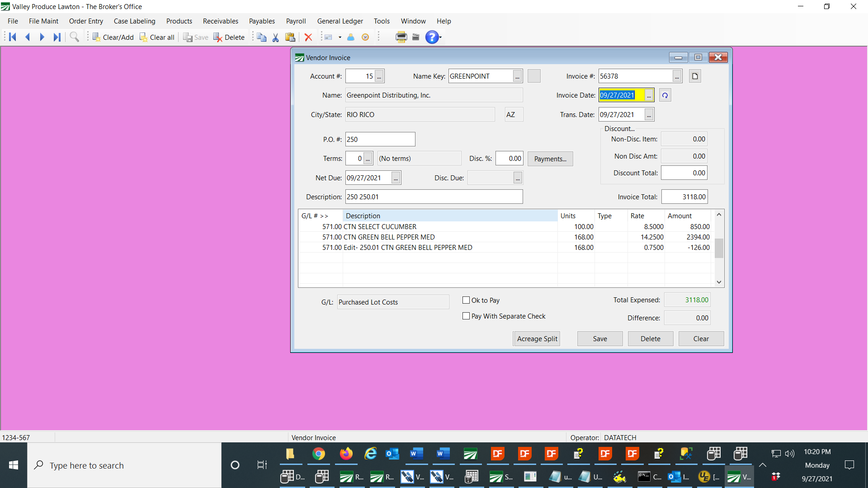Click the Clear button in Vendor Invoice
868x488 pixels.
(x=701, y=339)
